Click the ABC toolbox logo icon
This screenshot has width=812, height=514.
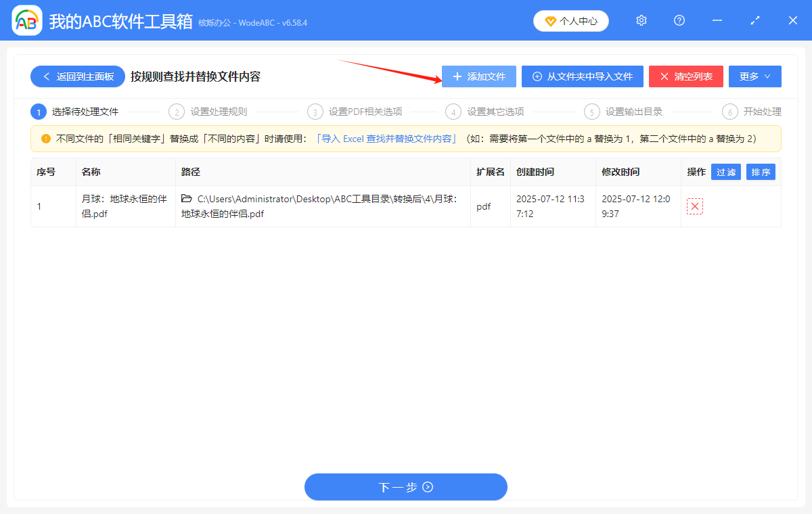pos(26,20)
